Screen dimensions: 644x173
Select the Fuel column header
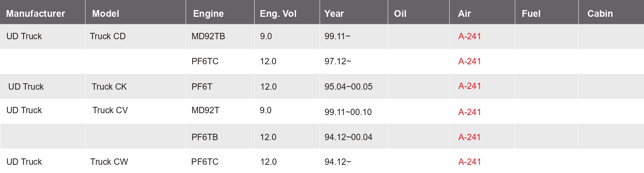coord(531,14)
